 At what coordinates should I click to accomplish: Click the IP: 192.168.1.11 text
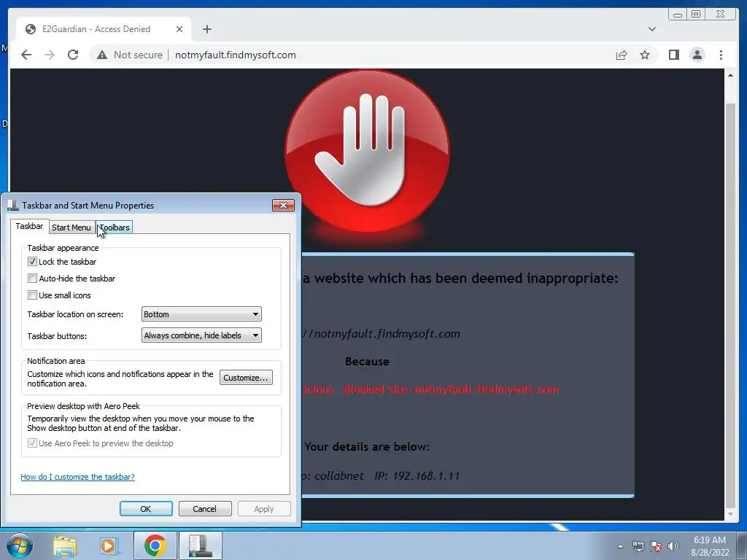(x=417, y=475)
